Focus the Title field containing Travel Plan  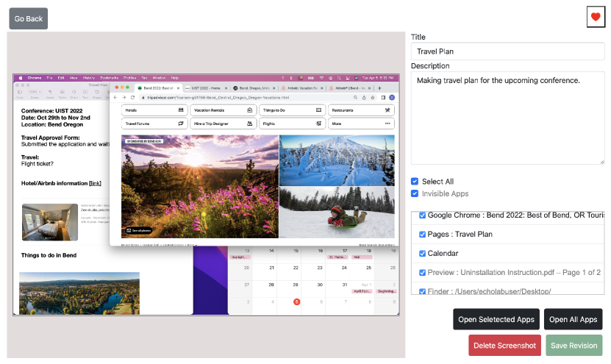(x=507, y=51)
